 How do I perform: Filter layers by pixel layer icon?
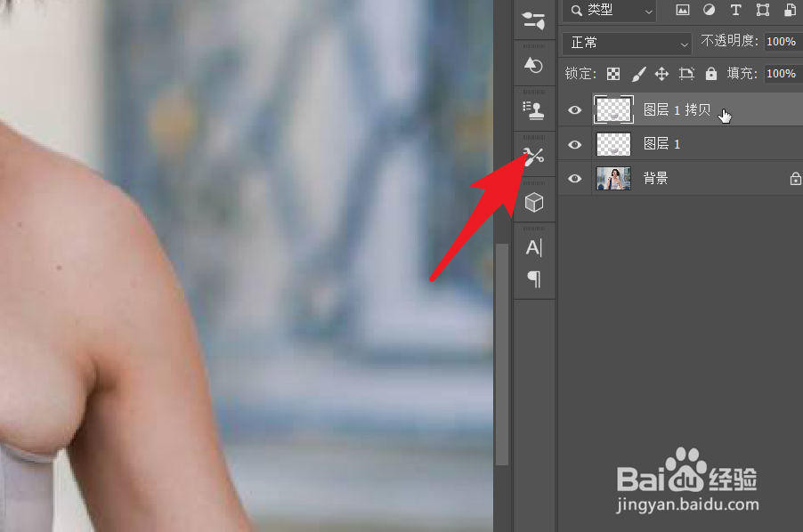683,11
